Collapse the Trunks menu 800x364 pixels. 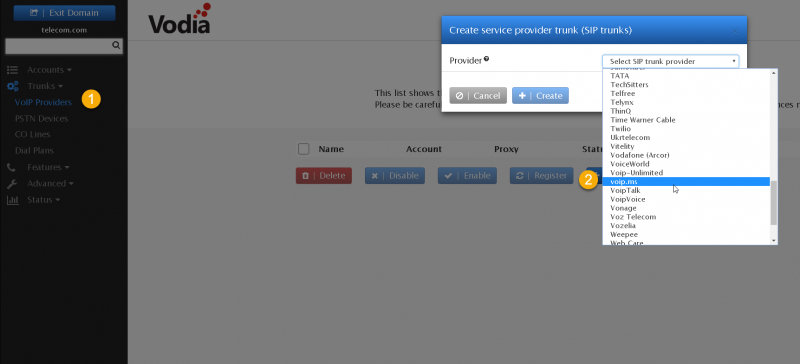pyautogui.click(x=45, y=86)
